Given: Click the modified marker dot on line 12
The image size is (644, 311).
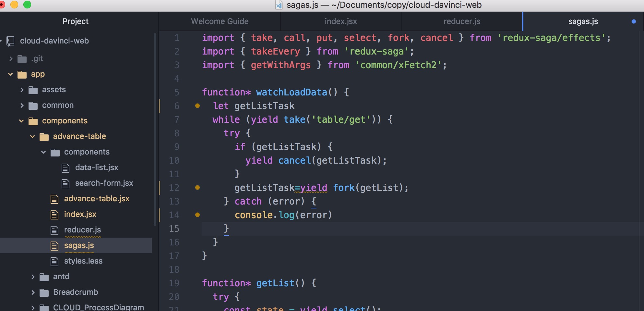Looking at the screenshot, I should click(197, 187).
